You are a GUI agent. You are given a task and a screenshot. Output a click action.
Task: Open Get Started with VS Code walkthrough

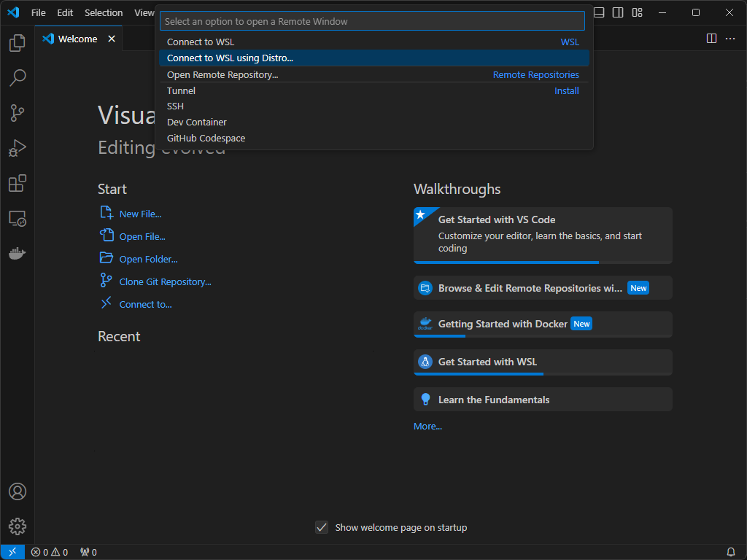[543, 236]
